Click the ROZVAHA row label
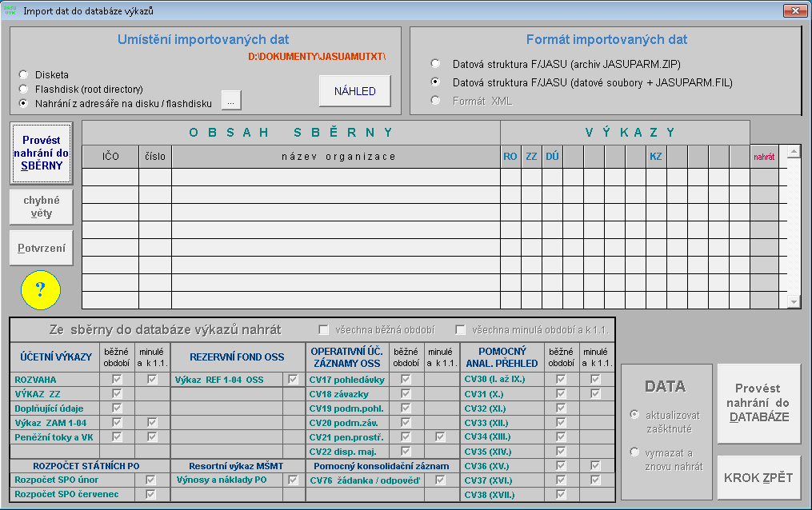The width and height of the screenshot is (812, 510). [x=35, y=380]
